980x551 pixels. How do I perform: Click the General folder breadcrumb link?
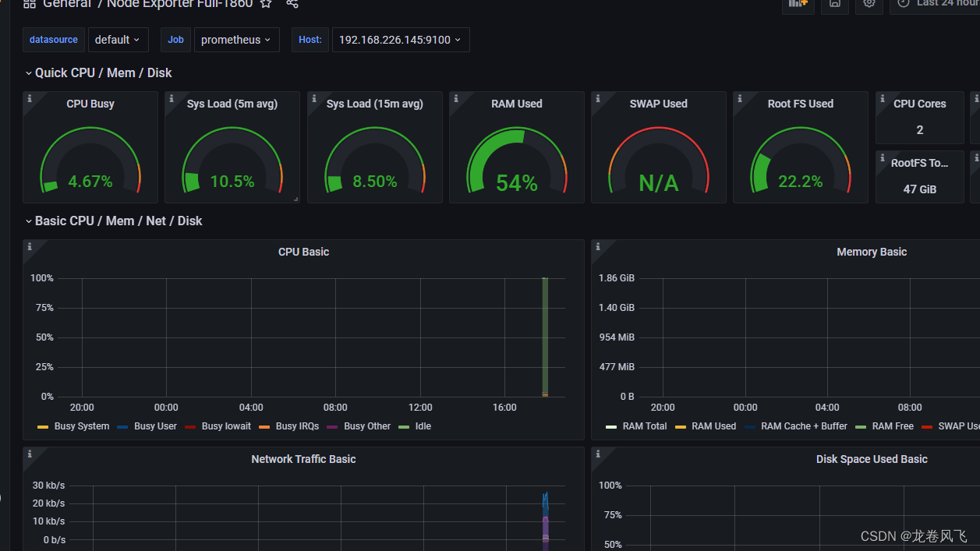tap(68, 3)
